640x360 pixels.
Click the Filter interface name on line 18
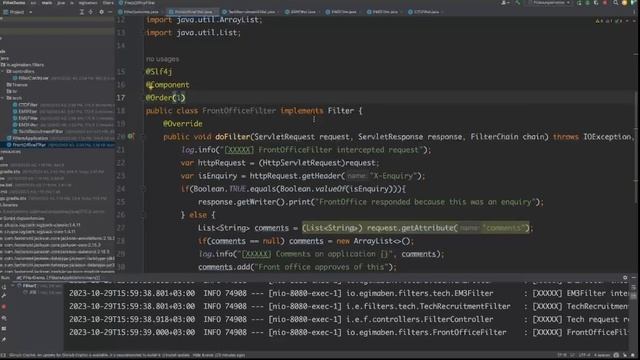coord(340,111)
